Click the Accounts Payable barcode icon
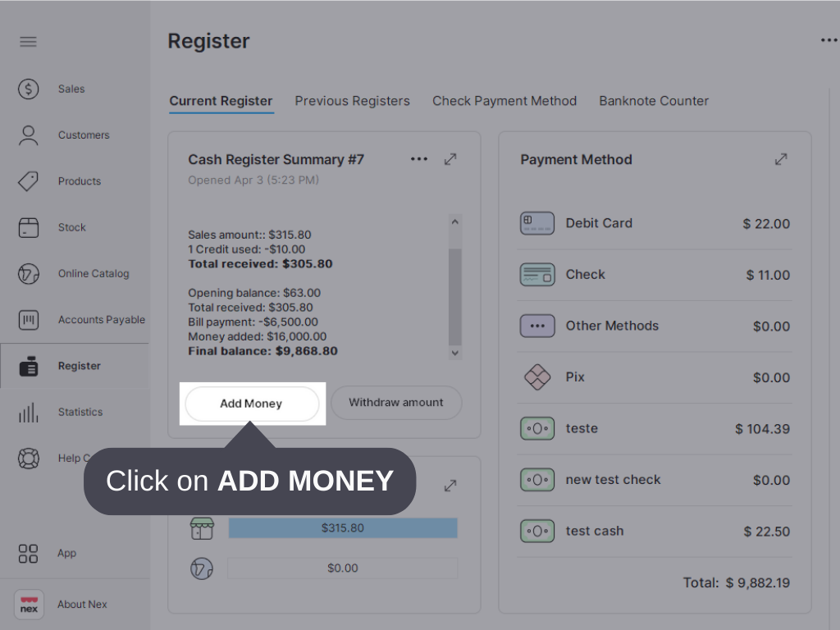Image resolution: width=840 pixels, height=630 pixels. [29, 320]
